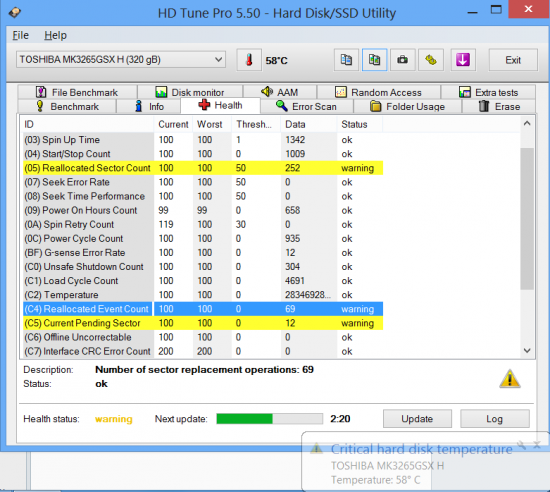550x492 pixels.
Task: Open the Help menu
Action: tap(55, 35)
